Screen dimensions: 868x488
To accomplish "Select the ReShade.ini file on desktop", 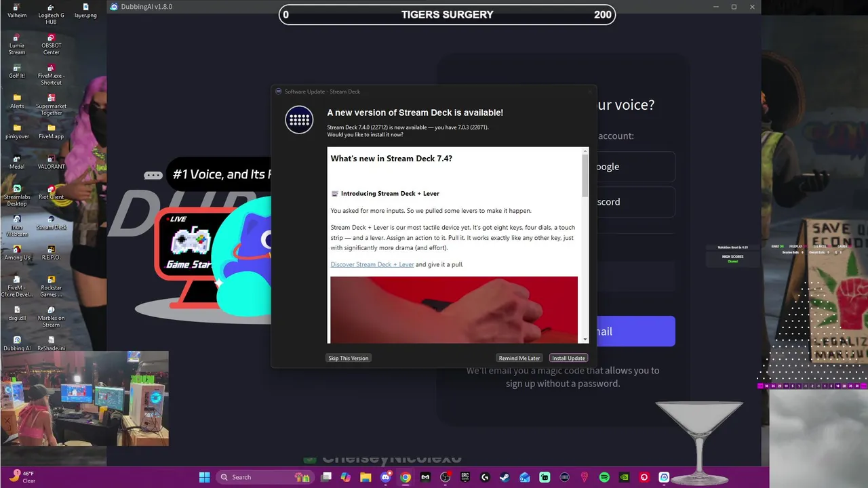I will tap(51, 343).
